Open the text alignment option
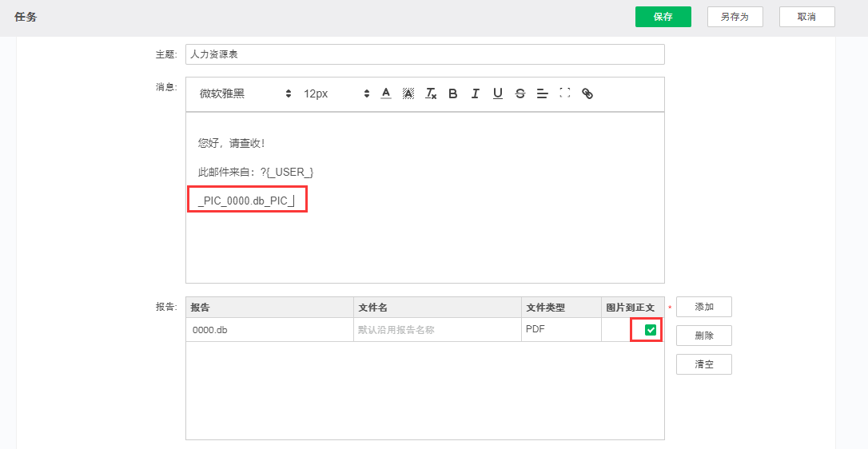 [x=543, y=93]
